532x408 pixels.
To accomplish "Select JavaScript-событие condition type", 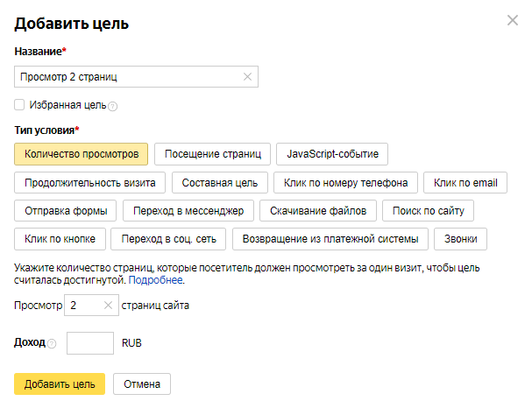I will point(332,154).
